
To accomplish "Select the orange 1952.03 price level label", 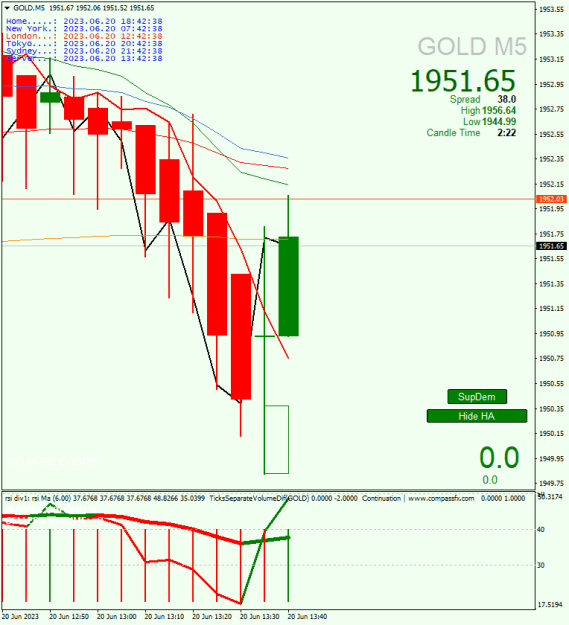I will (x=551, y=199).
